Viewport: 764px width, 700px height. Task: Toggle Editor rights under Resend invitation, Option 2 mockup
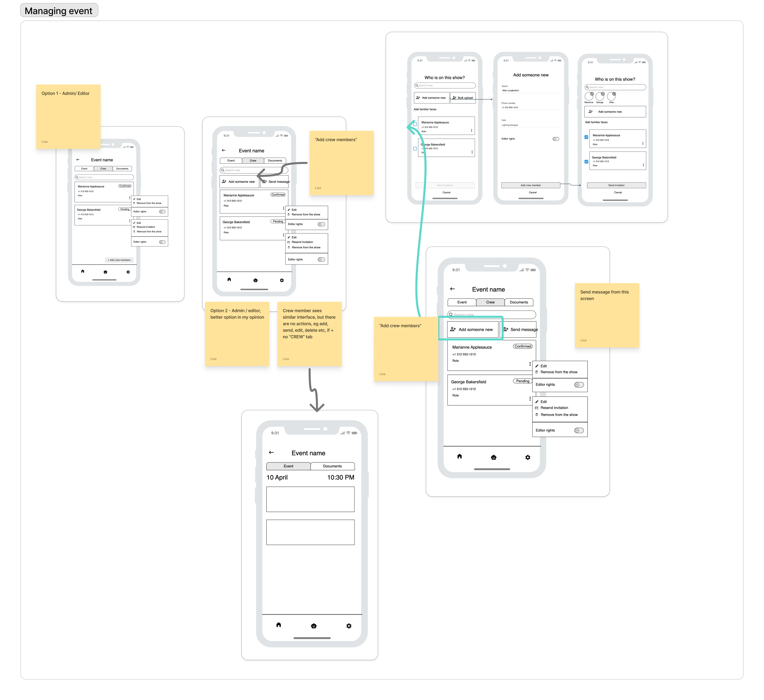[321, 260]
